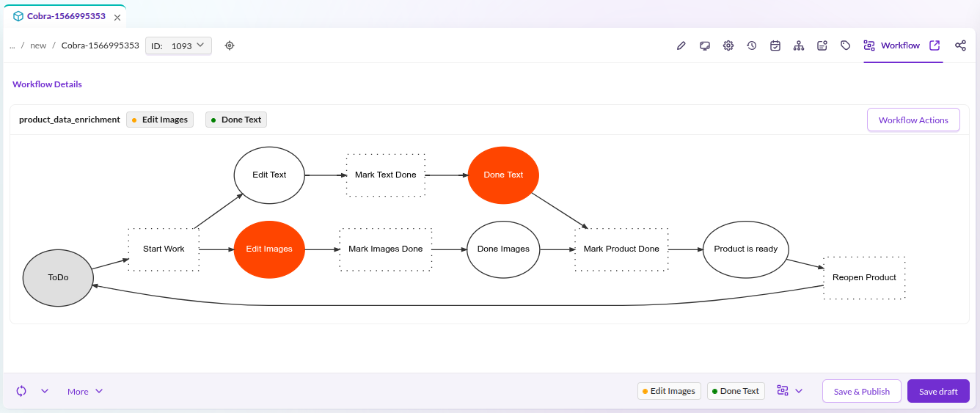Open the Dependencies hierarchy tab icon
The image size is (980, 413).
click(798, 45)
